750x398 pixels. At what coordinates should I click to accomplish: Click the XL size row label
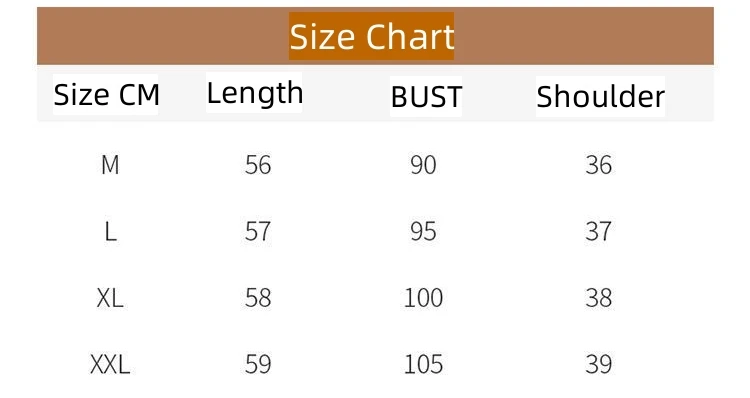point(110,298)
